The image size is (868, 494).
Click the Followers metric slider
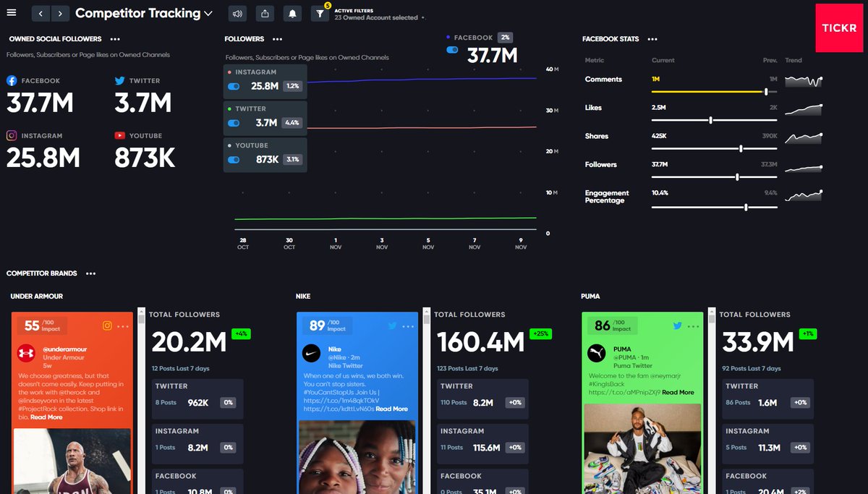pyautogui.click(x=715, y=177)
